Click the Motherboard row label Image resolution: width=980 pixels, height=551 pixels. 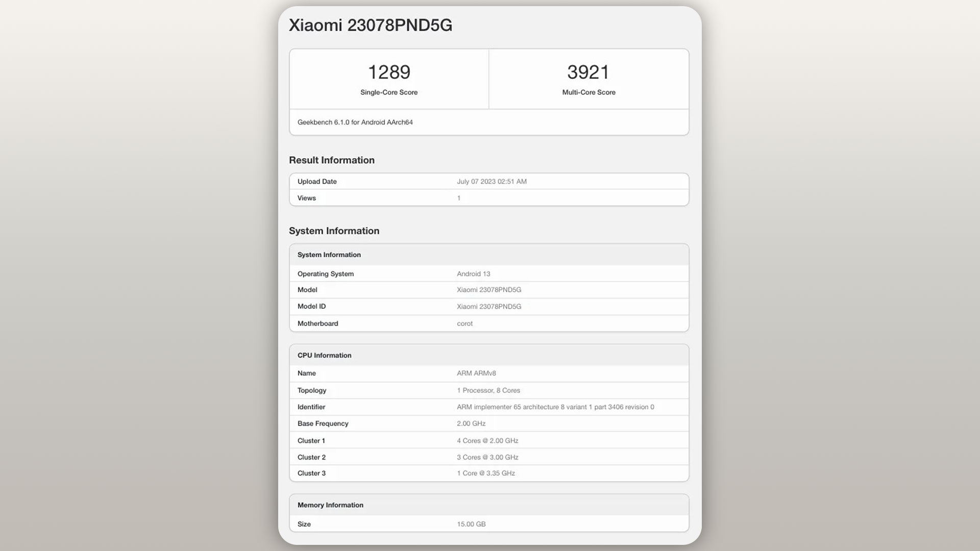point(317,323)
